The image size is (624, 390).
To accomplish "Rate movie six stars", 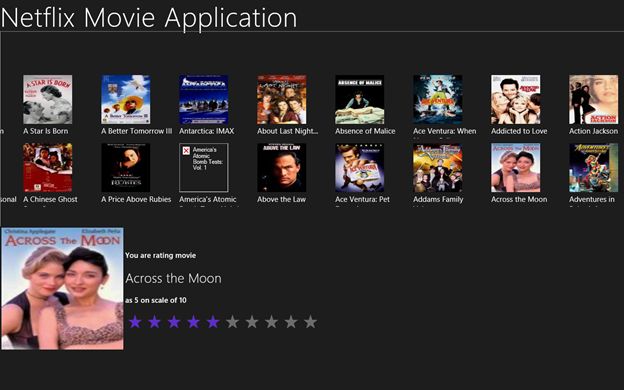I will pos(232,322).
